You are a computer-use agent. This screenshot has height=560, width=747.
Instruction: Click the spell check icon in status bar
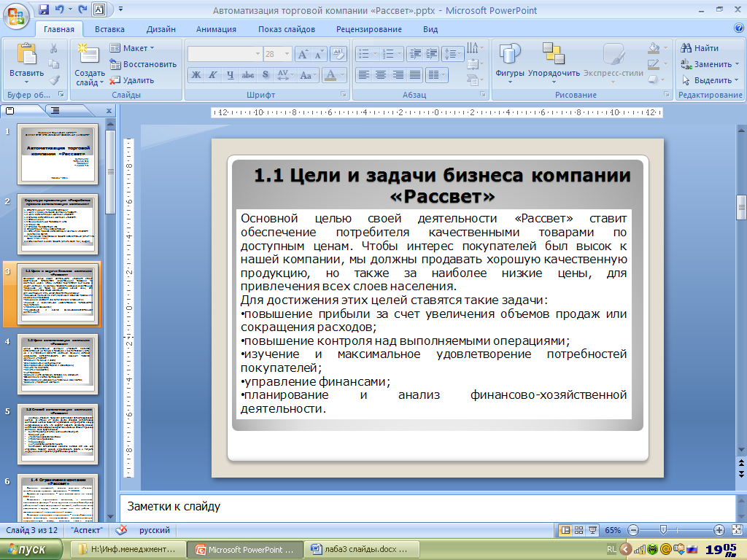122,530
